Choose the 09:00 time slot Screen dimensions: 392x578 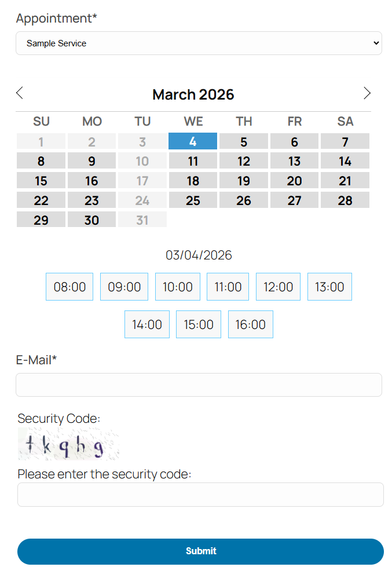(x=124, y=287)
